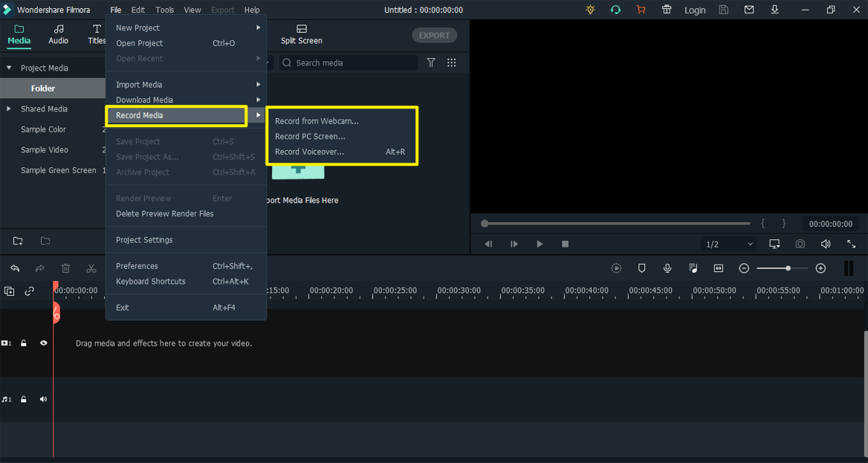
Task: Choose Record from Webcam option
Action: 317,120
